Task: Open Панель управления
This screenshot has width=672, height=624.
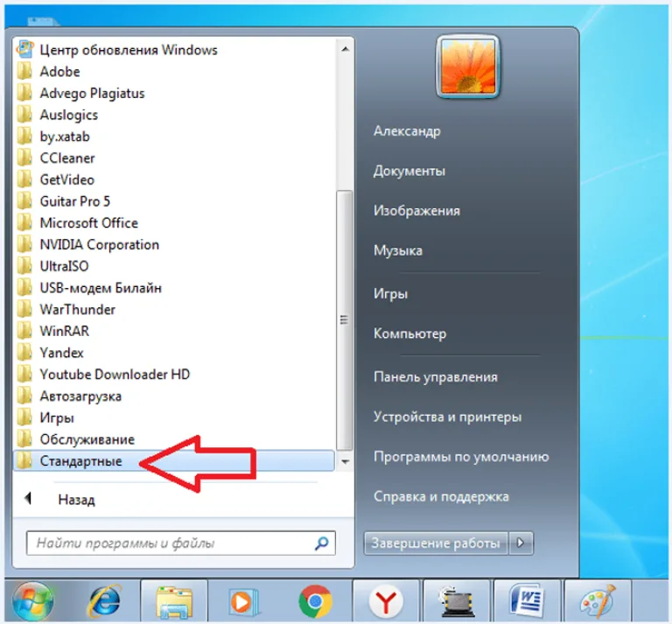Action: (436, 377)
